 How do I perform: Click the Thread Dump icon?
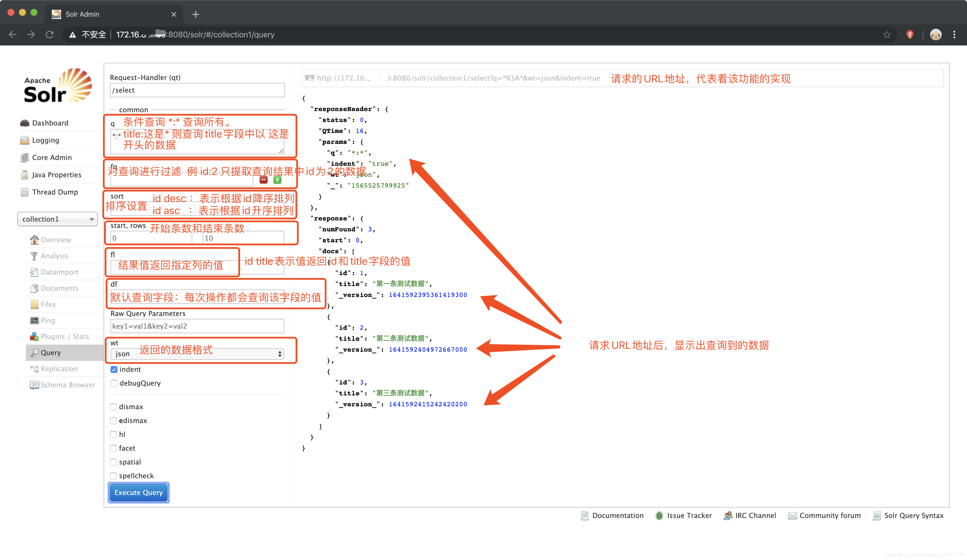(x=24, y=192)
